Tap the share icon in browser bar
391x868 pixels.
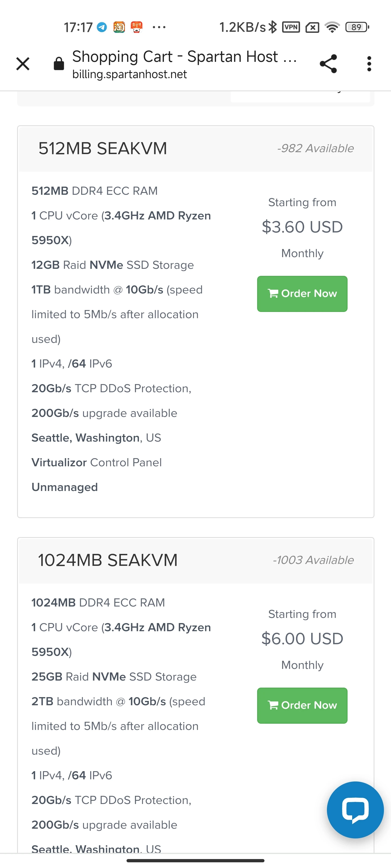(x=328, y=64)
